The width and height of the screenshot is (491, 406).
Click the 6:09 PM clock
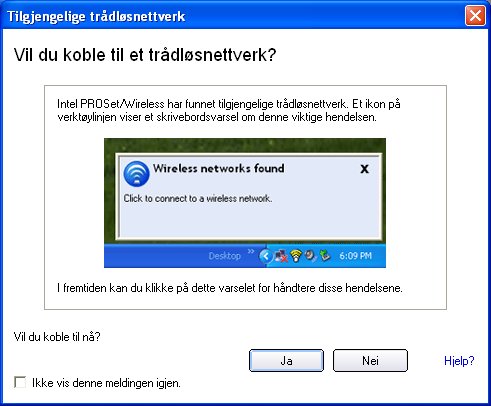355,256
